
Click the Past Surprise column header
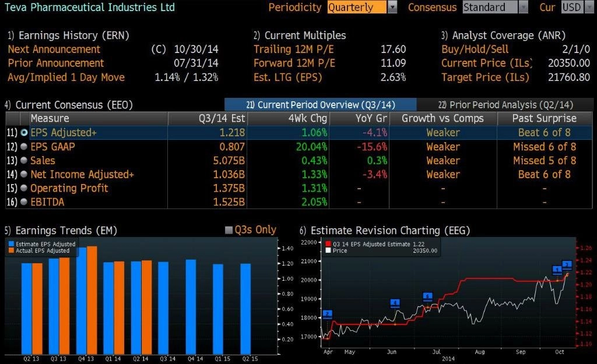pos(545,118)
